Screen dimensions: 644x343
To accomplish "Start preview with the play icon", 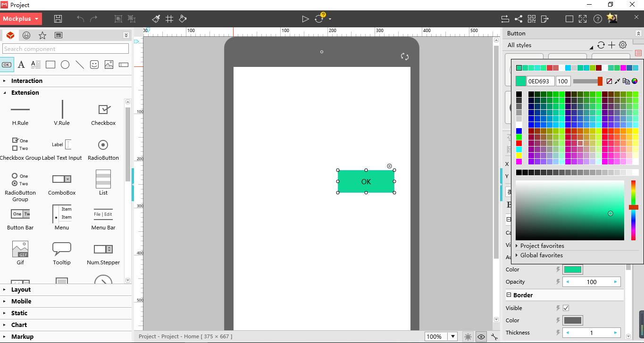I will [x=305, y=19].
